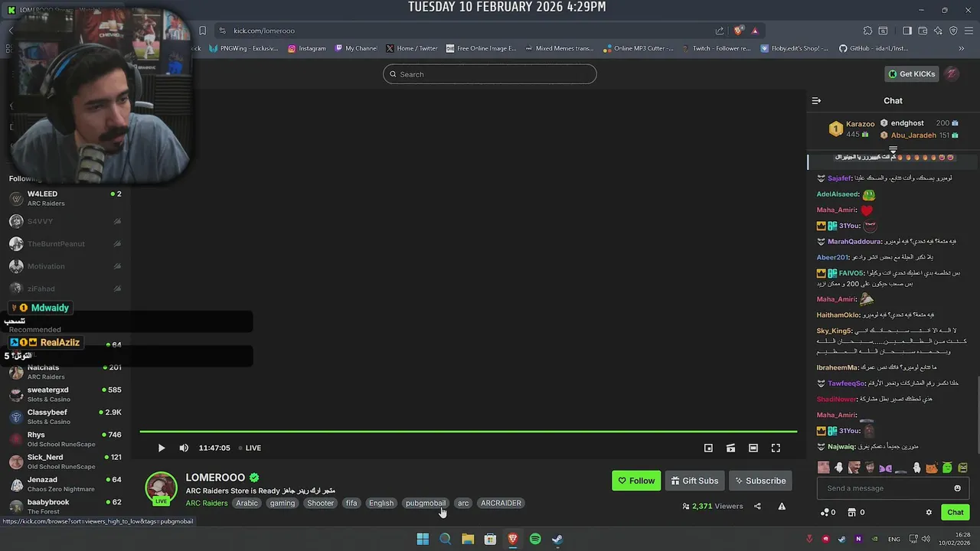The height and width of the screenshot is (551, 980).
Task: Mute the stream volume
Action: click(184, 448)
